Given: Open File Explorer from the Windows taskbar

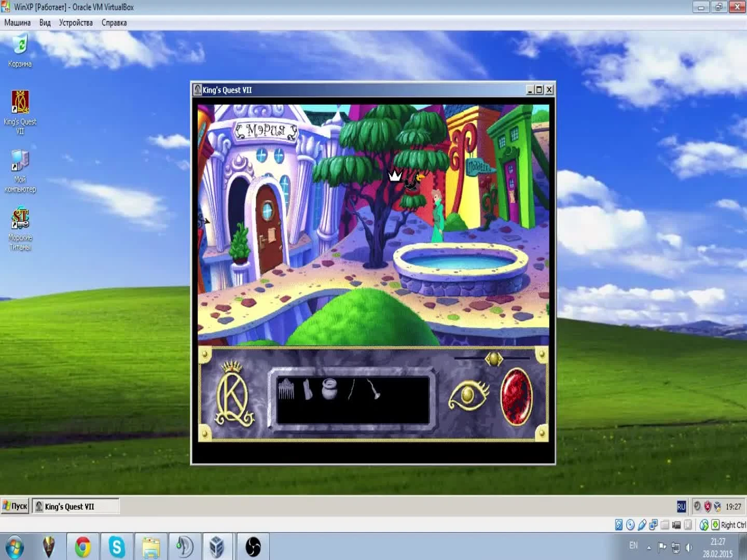Looking at the screenshot, I should coord(151,547).
